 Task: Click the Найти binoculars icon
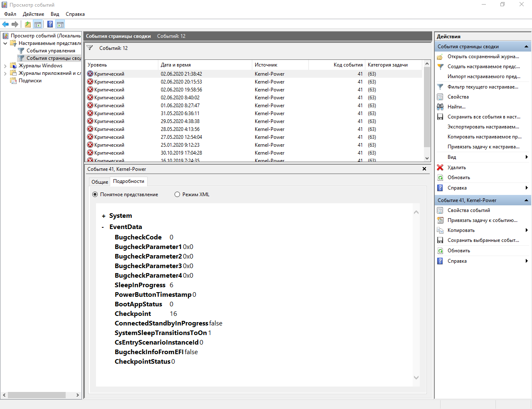tap(440, 107)
